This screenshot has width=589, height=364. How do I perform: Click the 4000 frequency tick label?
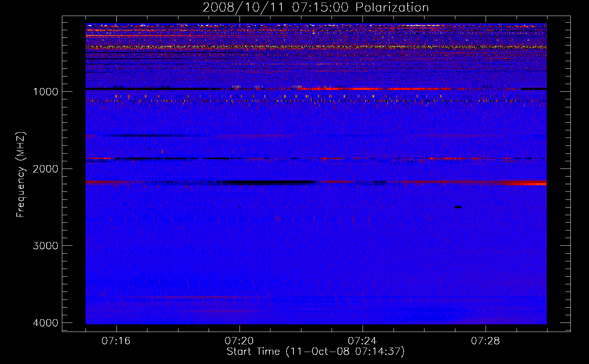click(46, 323)
